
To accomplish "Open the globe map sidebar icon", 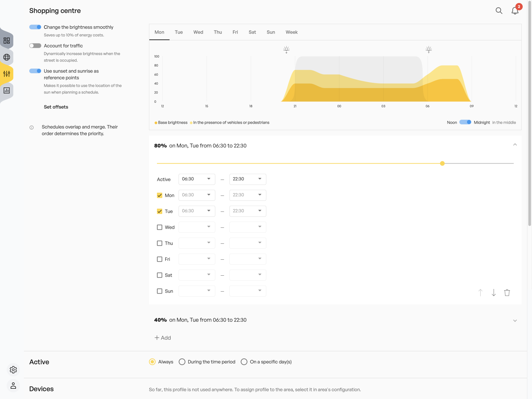I will pyautogui.click(x=7, y=57).
